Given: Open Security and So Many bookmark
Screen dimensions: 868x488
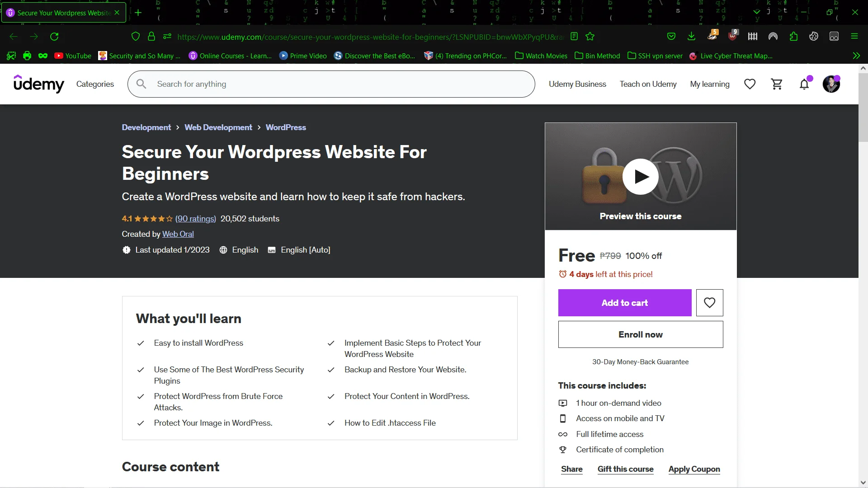Looking at the screenshot, I should [139, 56].
